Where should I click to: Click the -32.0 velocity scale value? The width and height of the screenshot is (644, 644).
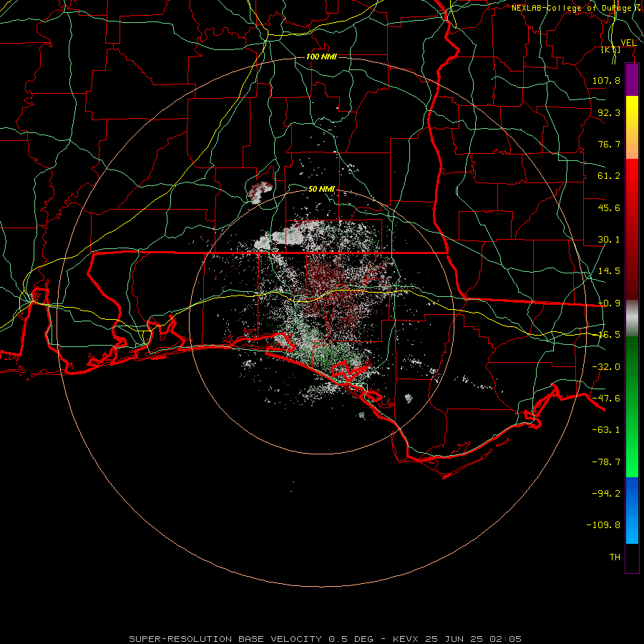pos(606,367)
